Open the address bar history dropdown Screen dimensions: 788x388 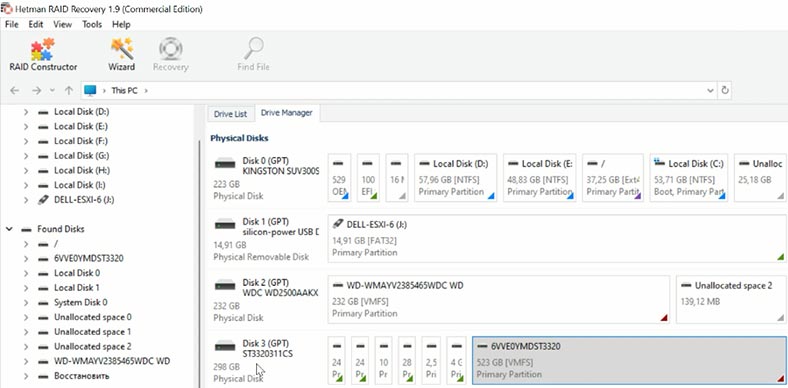click(710, 90)
